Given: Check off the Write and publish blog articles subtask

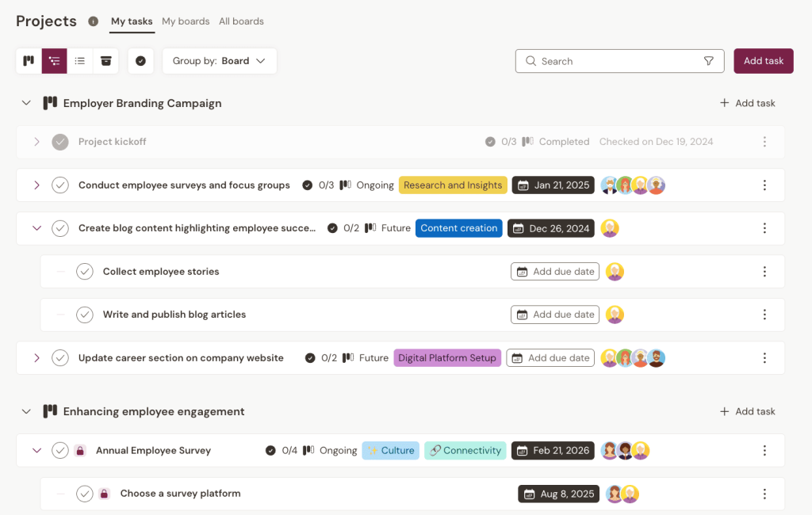Looking at the screenshot, I should [x=85, y=314].
